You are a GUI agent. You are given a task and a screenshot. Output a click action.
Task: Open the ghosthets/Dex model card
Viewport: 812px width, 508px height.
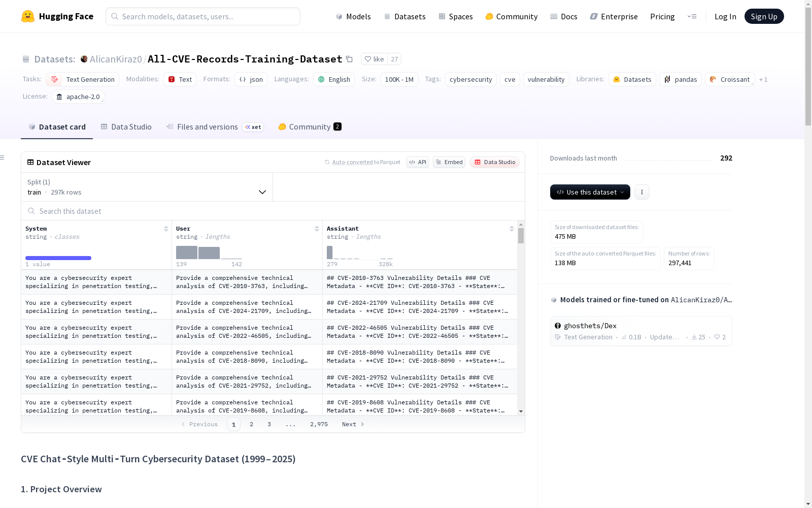tap(641, 331)
